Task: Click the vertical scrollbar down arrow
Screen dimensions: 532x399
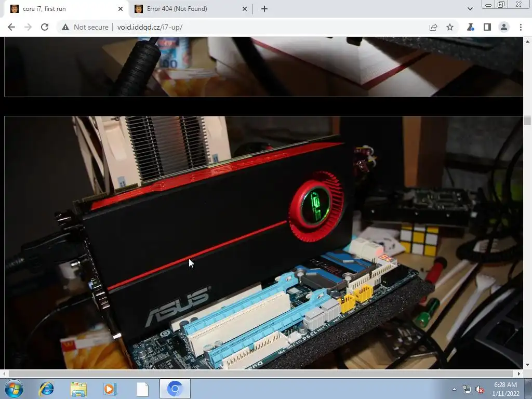Action: click(528, 365)
